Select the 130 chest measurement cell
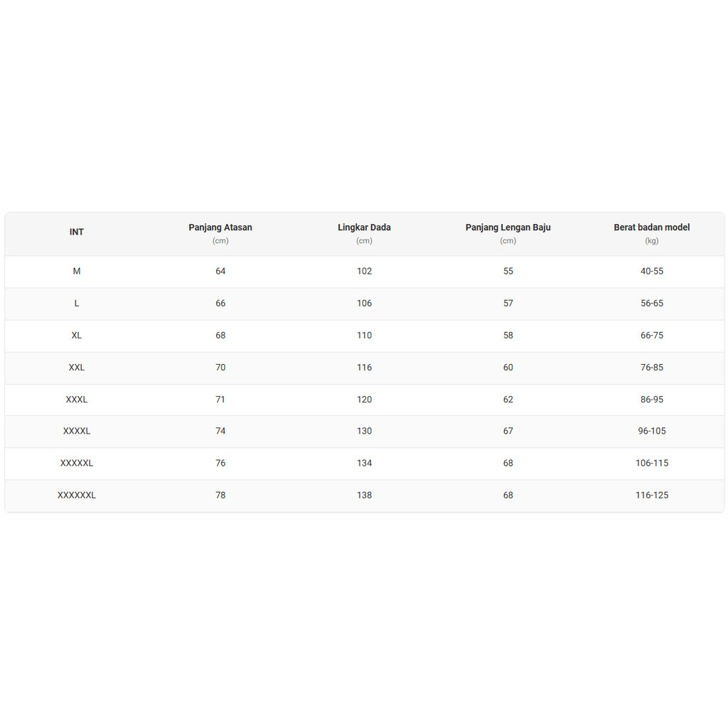 point(364,432)
